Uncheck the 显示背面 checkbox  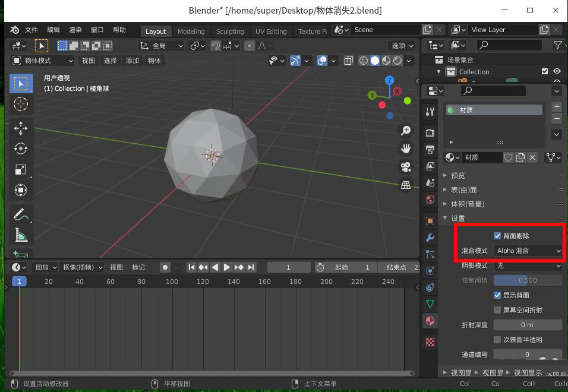[497, 295]
